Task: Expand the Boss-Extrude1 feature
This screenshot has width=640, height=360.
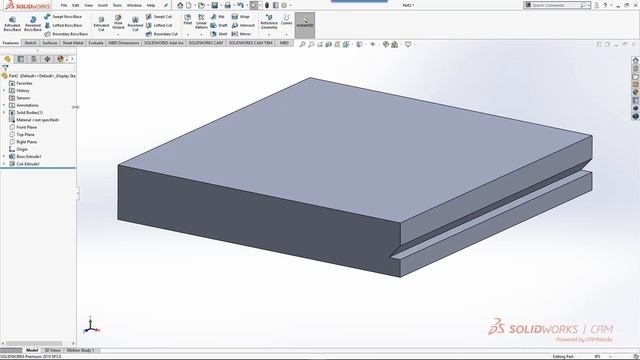Action: [x=4, y=156]
